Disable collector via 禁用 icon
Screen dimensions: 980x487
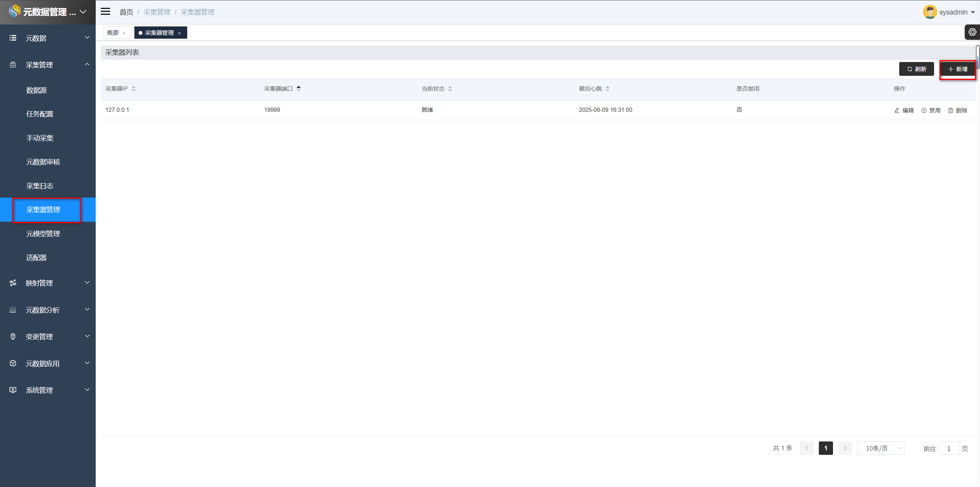924,110
